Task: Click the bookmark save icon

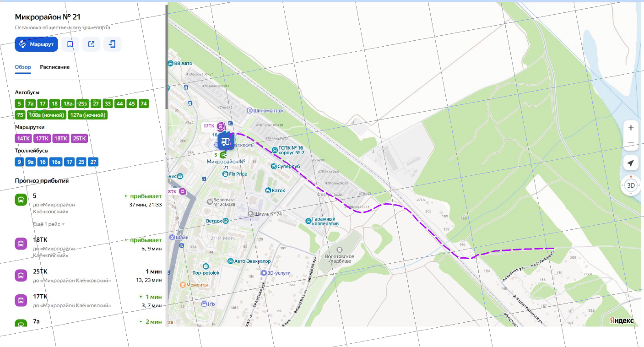Action: [x=70, y=44]
